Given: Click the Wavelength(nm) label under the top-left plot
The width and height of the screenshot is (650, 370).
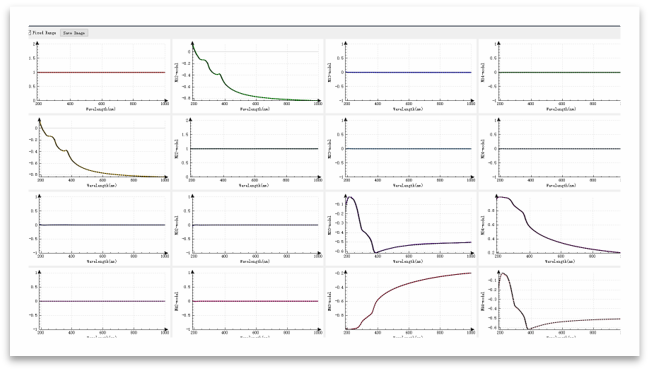Looking at the screenshot, I should [101, 109].
